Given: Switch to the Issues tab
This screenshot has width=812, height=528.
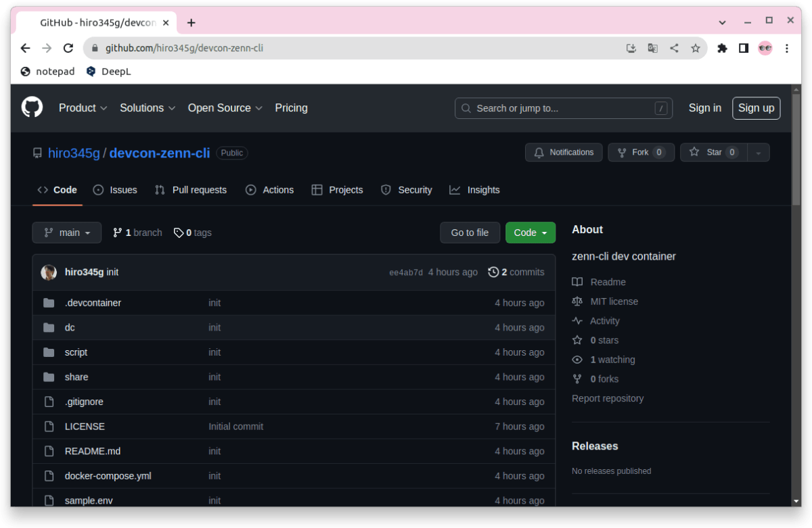Looking at the screenshot, I should (115, 190).
